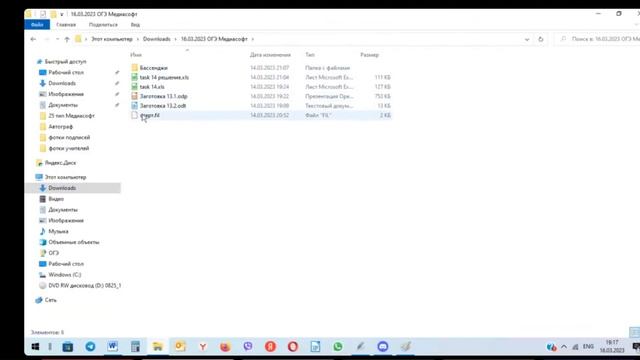Select the DVD RW дисковод (D:) drive
Image resolution: width=640 pixels, height=360 pixels.
click(x=84, y=286)
